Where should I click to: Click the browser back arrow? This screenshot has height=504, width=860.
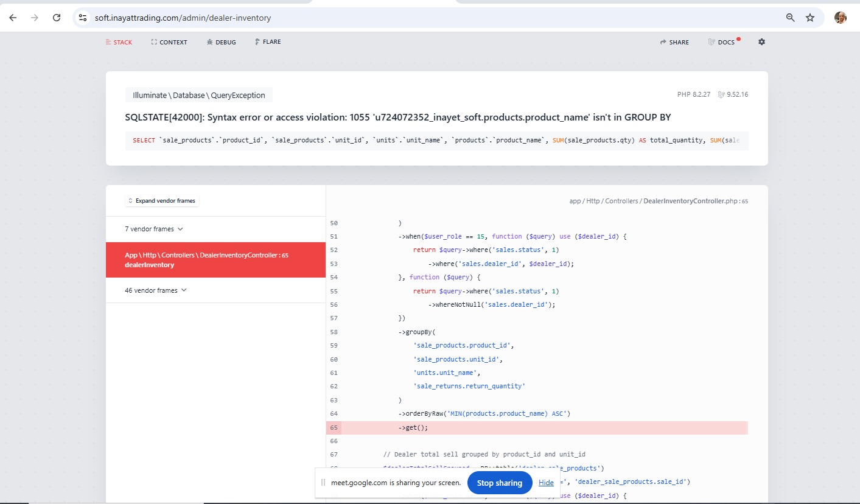[x=13, y=18]
